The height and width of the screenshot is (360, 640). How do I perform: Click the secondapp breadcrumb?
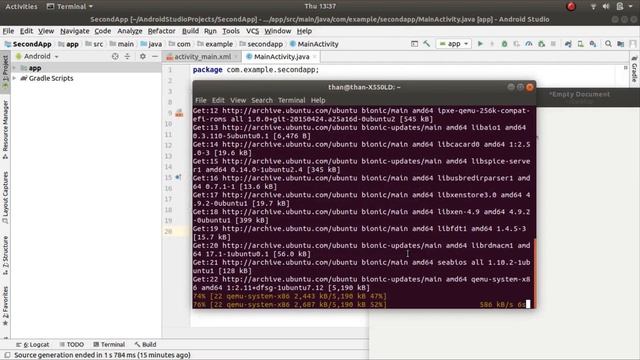[x=261, y=44]
